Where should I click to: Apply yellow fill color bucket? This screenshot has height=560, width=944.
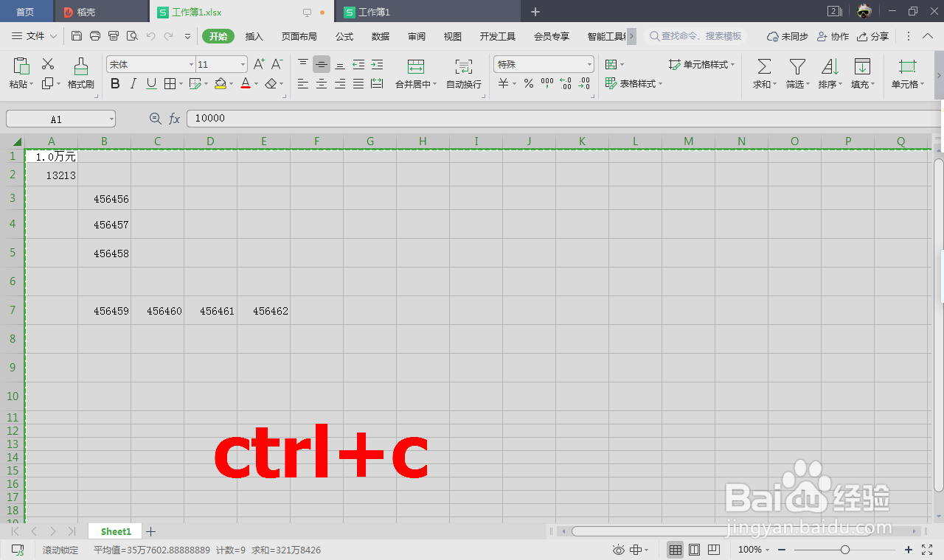pyautogui.click(x=220, y=84)
